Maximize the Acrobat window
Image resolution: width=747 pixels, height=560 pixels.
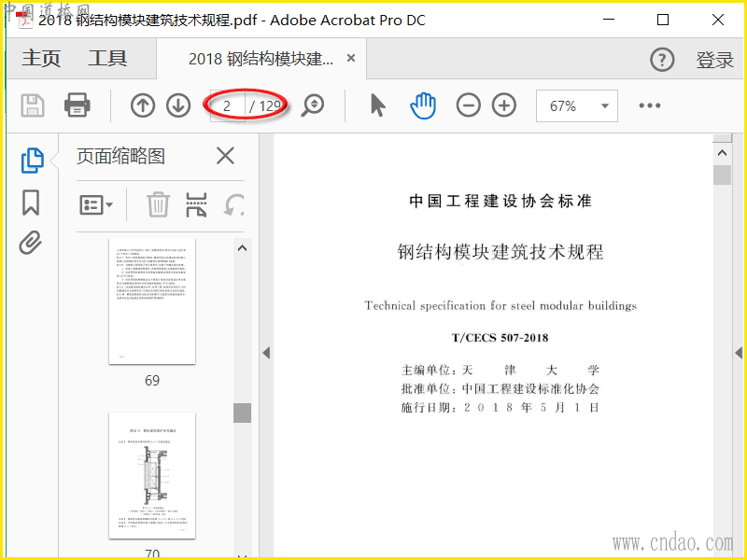[663, 20]
